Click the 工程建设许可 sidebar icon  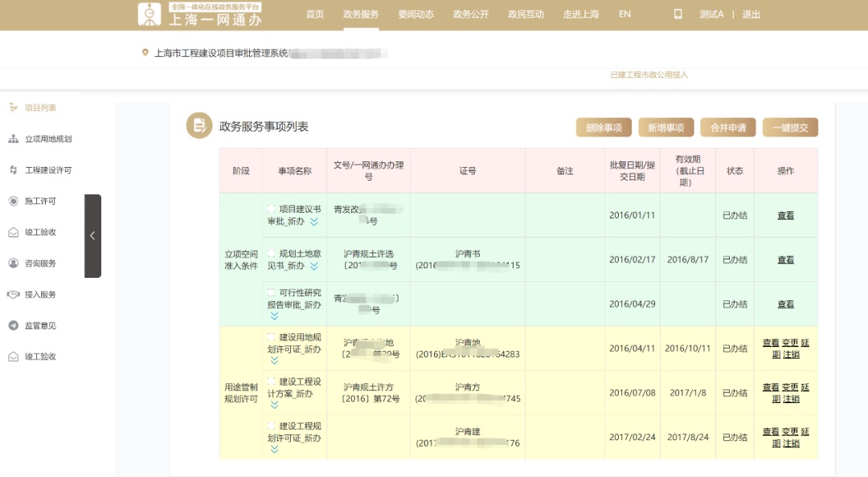(x=13, y=170)
